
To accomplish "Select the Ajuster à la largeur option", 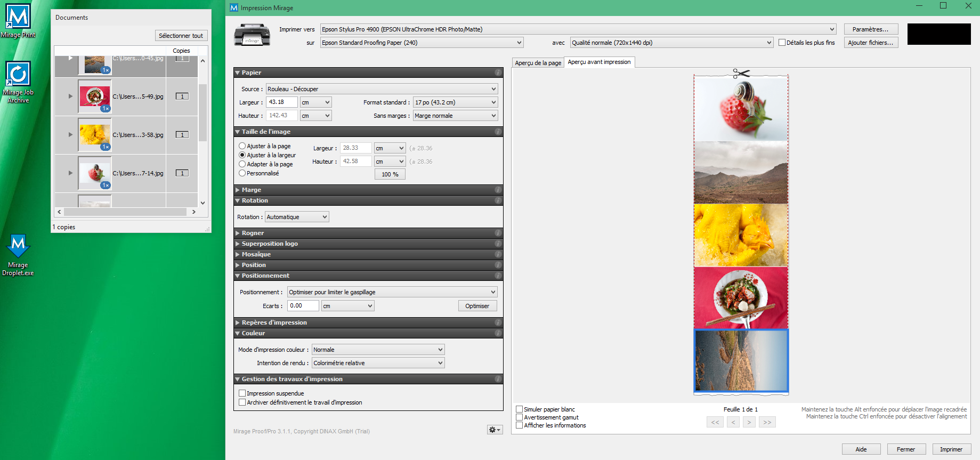I will (x=242, y=155).
